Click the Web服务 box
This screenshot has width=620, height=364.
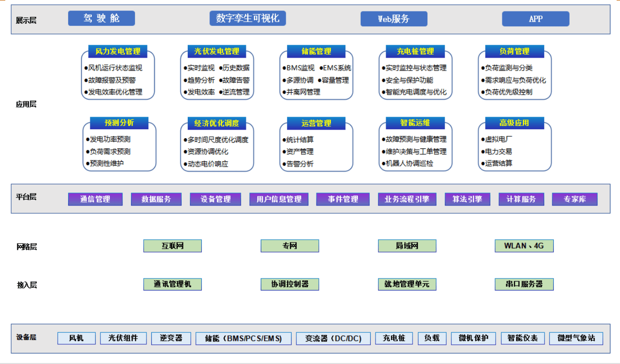394,19
